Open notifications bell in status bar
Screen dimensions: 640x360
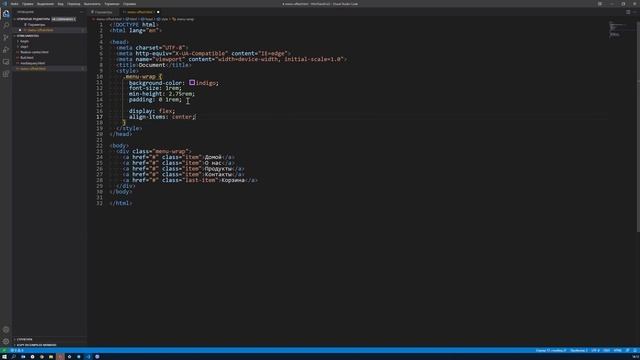tap(635, 350)
